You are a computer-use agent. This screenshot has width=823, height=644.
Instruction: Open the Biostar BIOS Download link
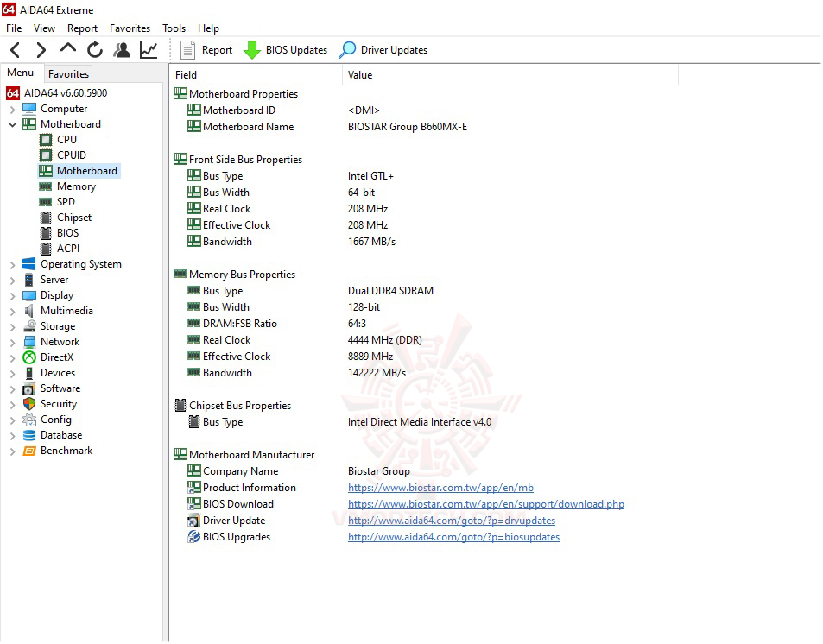486,504
